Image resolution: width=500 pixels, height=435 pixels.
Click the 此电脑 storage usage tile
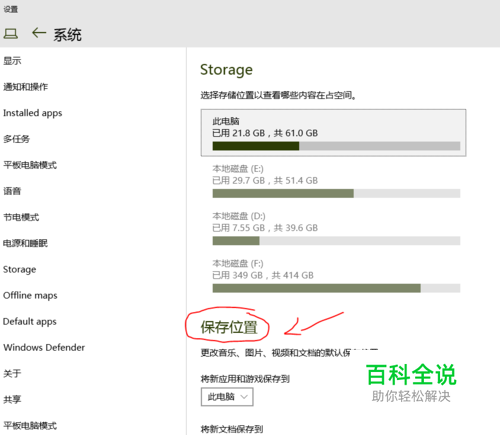point(333,133)
